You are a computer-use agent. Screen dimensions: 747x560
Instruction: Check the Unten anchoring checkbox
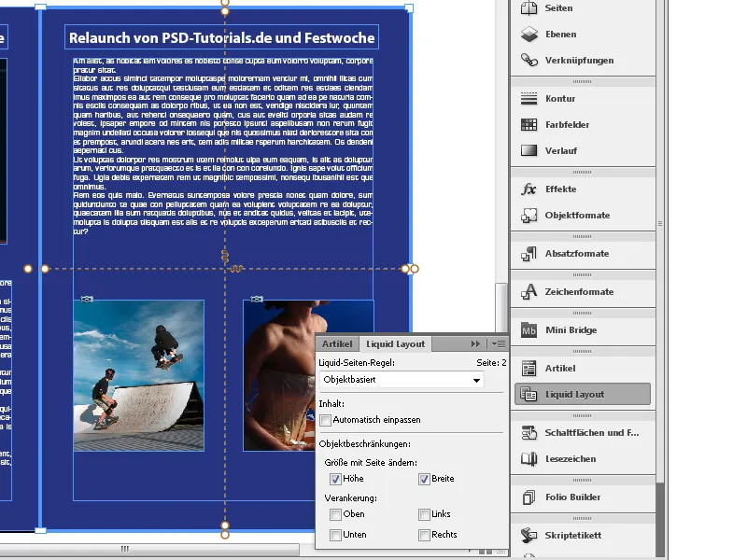335,535
